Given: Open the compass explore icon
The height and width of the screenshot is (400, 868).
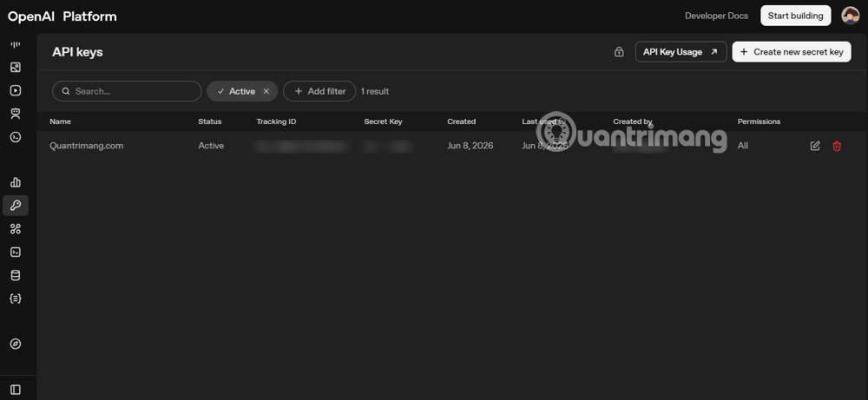Looking at the screenshot, I should [x=16, y=344].
